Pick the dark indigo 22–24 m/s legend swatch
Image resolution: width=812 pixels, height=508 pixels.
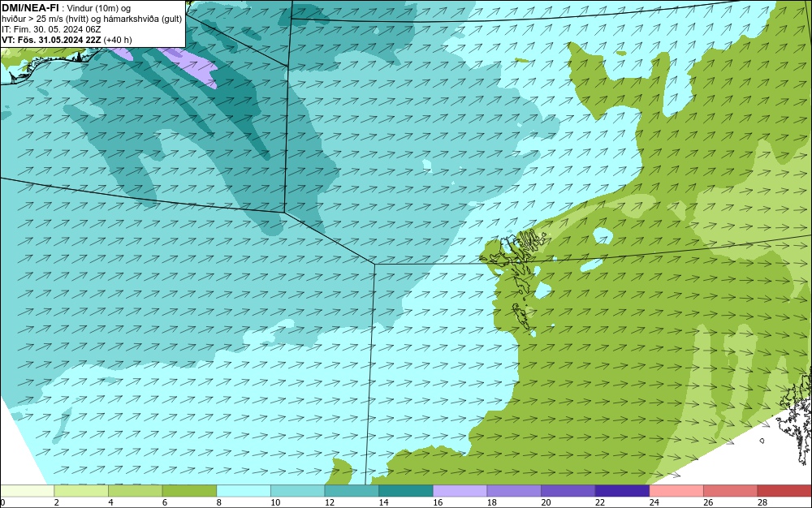point(622,491)
